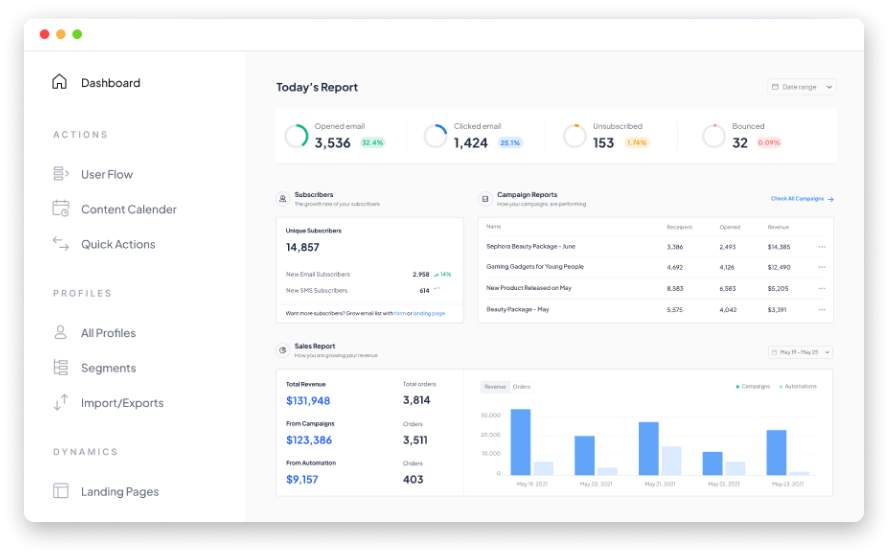This screenshot has height=556, width=892.
Task: Click the Subscribers section icon
Action: tap(283, 199)
